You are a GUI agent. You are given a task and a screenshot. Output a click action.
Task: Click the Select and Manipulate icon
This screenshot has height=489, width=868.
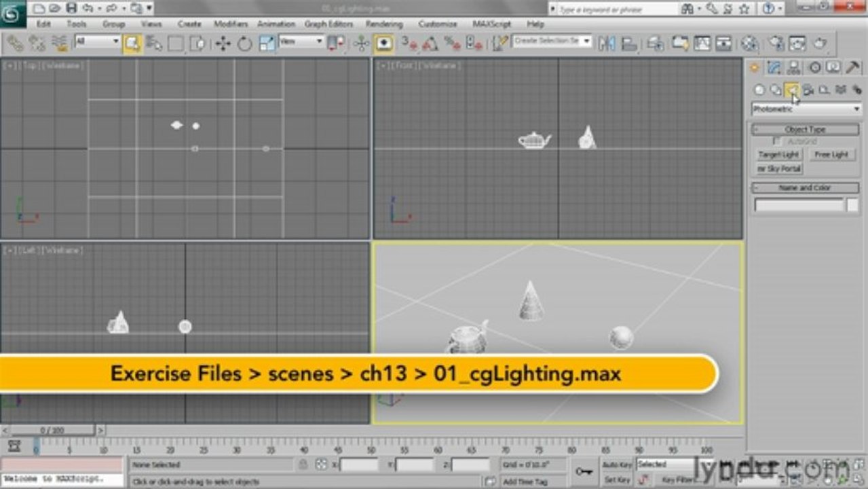point(361,43)
